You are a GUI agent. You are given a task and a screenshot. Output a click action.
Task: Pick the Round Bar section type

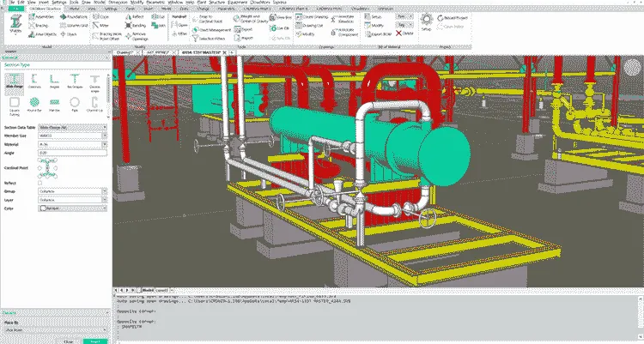(34, 104)
